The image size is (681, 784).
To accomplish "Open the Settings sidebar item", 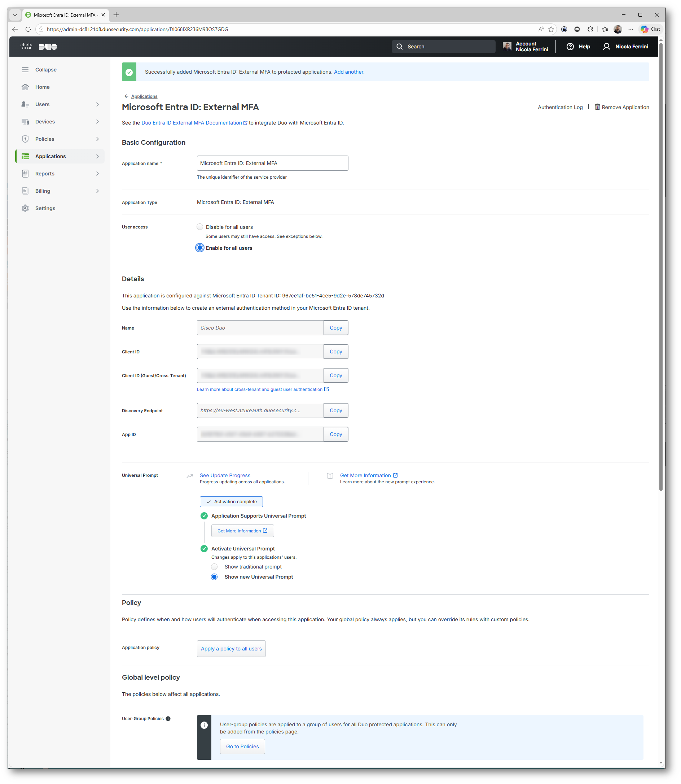I will point(60,208).
